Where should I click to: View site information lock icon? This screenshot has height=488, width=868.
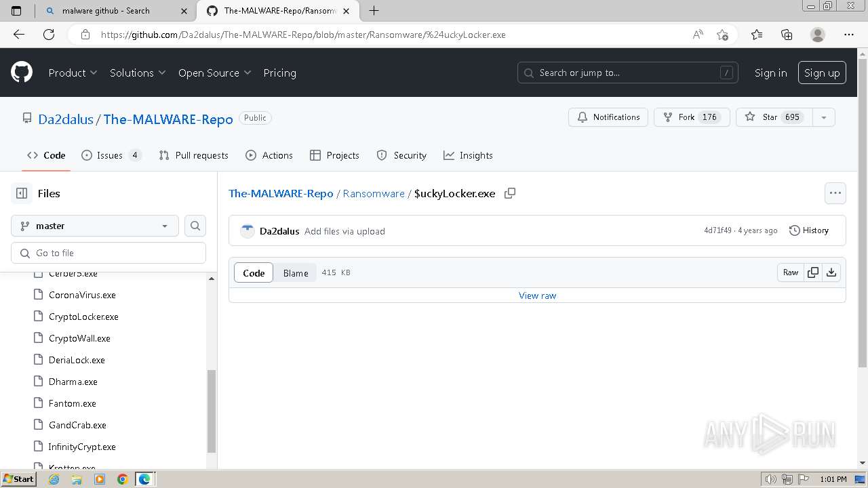85,35
